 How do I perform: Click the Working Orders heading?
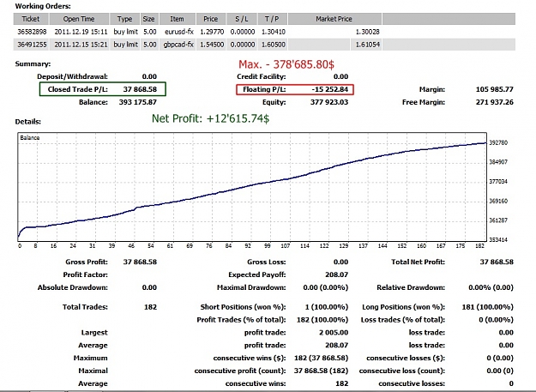tap(43, 6)
